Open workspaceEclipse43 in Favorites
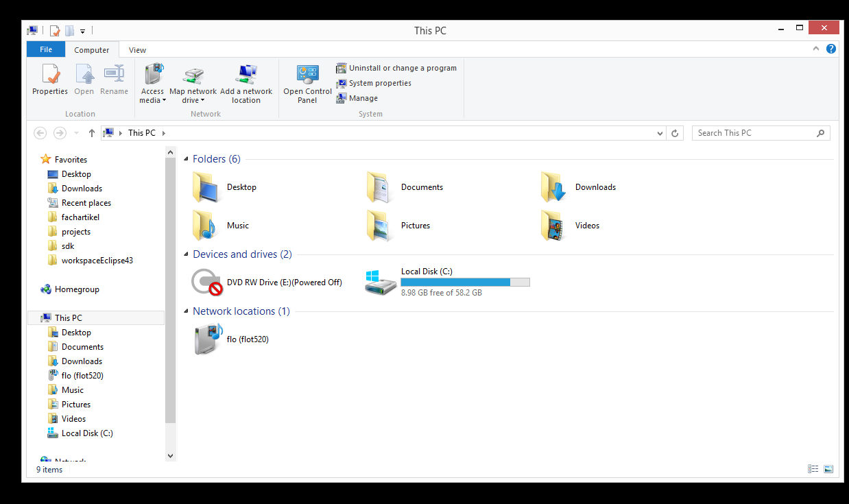This screenshot has height=504, width=849. coord(90,261)
